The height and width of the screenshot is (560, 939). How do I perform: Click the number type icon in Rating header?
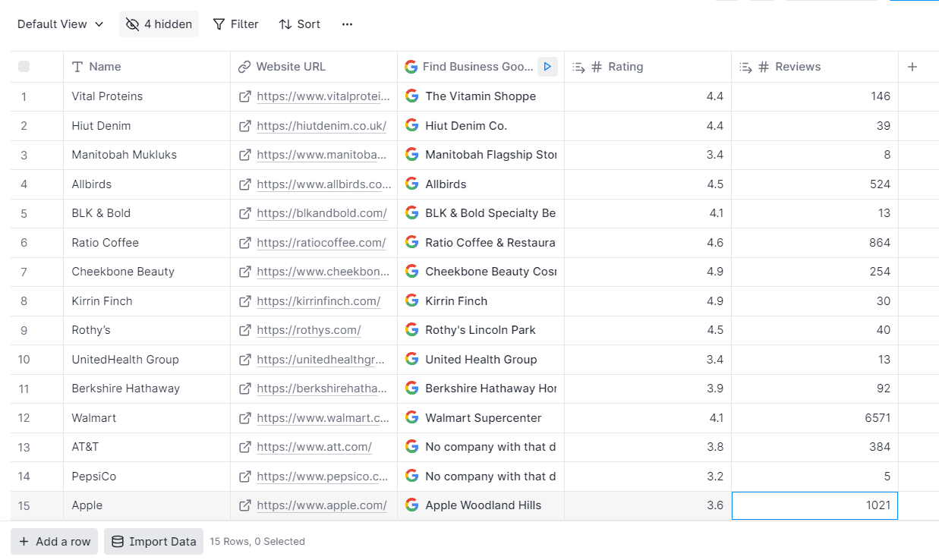(597, 67)
